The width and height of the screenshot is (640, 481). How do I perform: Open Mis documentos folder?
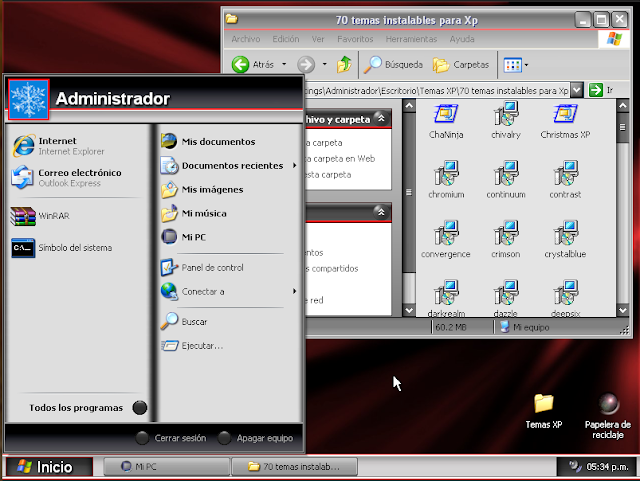(x=208, y=142)
